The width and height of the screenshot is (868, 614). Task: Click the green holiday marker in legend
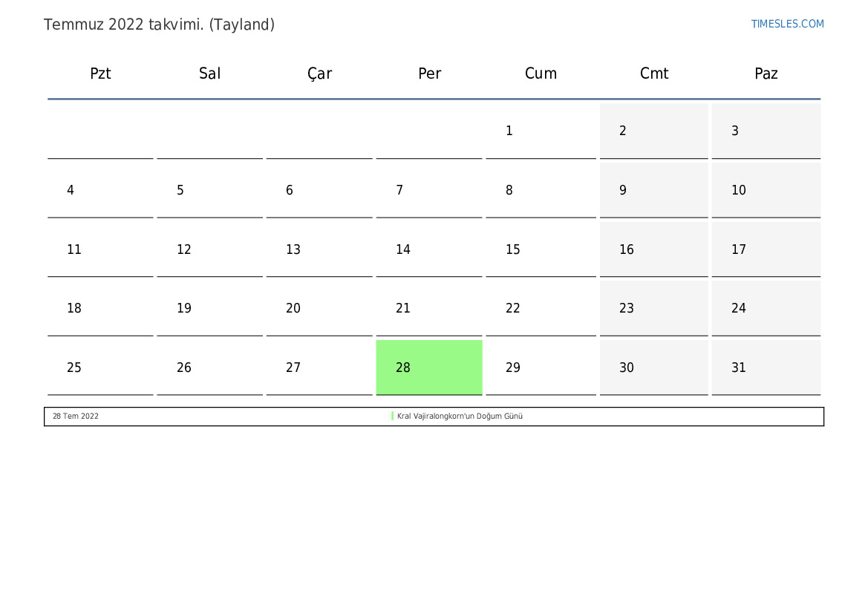coord(392,417)
